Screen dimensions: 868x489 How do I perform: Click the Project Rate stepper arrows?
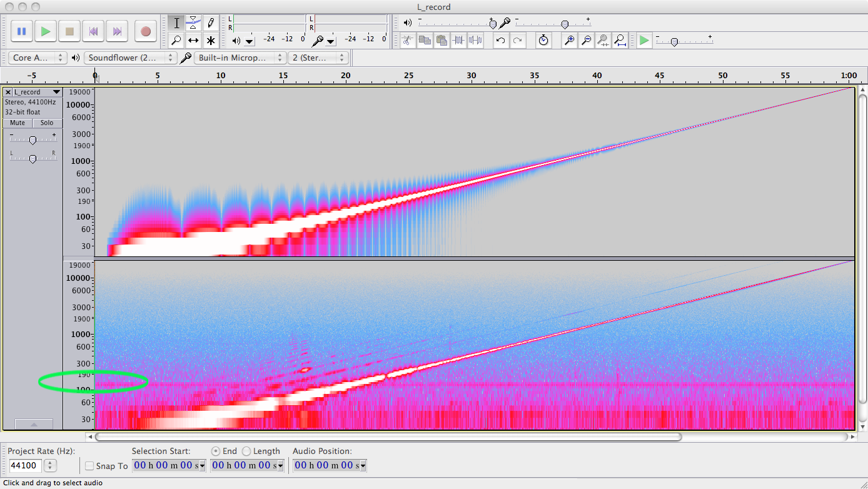[51, 466]
